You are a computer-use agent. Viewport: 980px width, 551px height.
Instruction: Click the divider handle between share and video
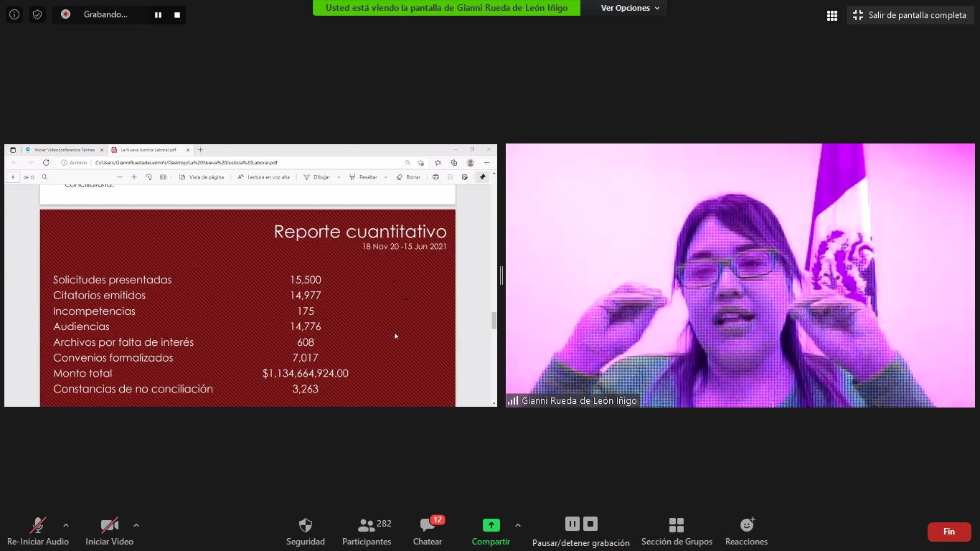pyautogui.click(x=501, y=275)
